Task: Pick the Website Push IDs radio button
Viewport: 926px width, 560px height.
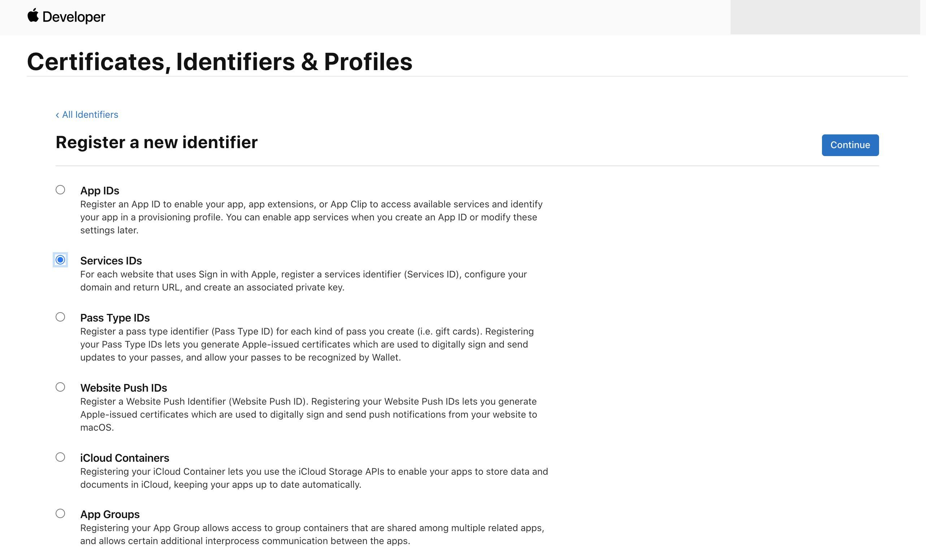Action: point(60,387)
